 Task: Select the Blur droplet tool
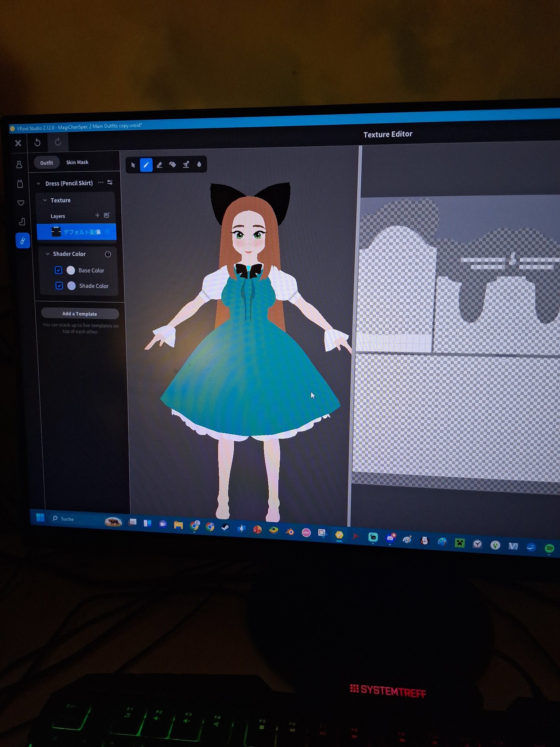pos(199,164)
